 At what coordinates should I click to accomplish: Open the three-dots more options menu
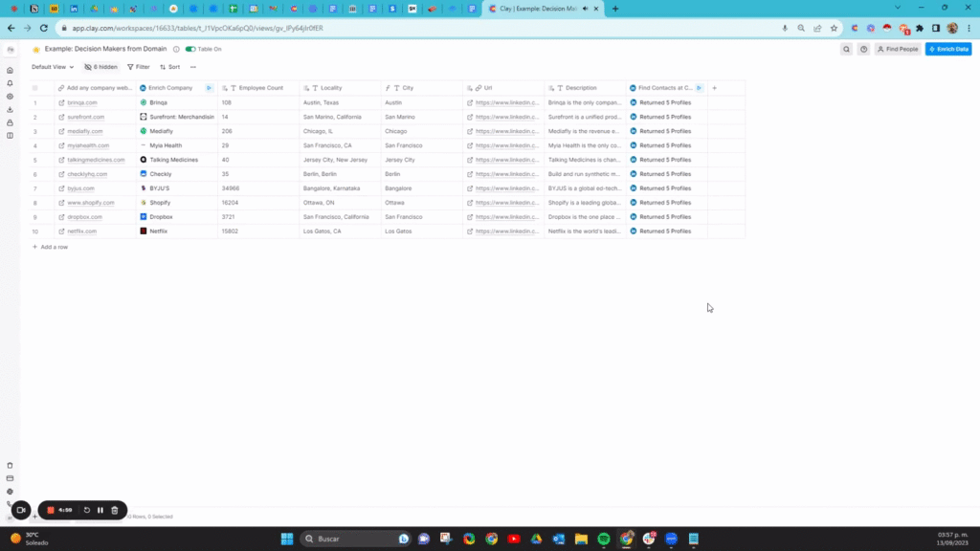tap(193, 67)
